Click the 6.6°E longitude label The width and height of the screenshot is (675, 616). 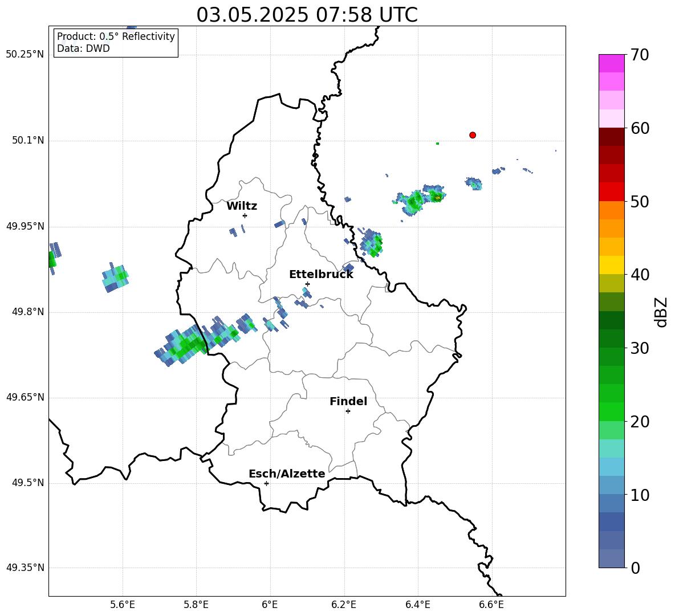pos(491,605)
